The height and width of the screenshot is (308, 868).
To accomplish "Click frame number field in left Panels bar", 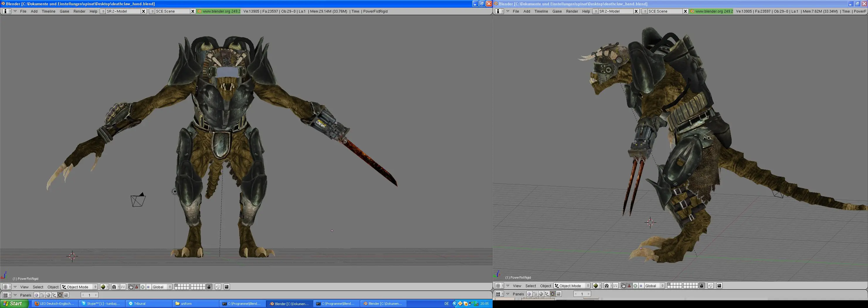I will (90, 295).
